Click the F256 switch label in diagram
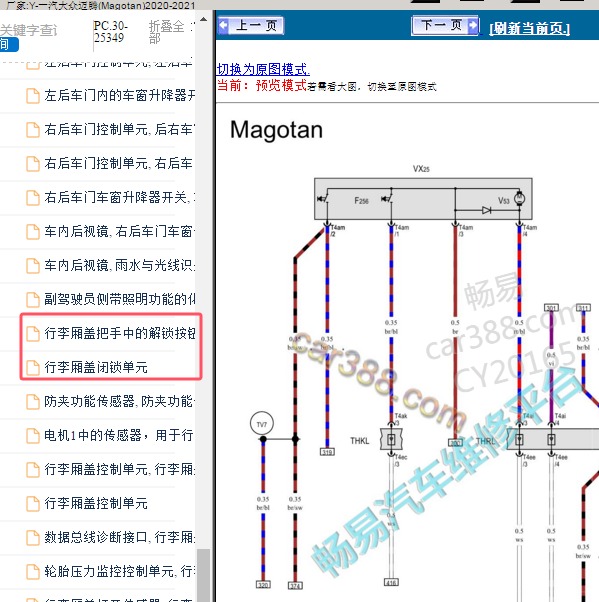Viewport: 599px width, 602px height. pyautogui.click(x=361, y=200)
